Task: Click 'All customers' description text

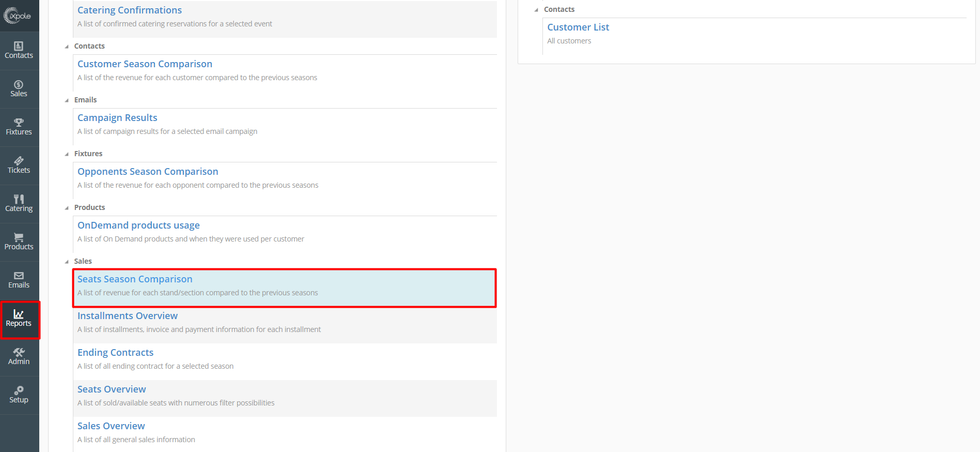Action: pyautogui.click(x=569, y=41)
